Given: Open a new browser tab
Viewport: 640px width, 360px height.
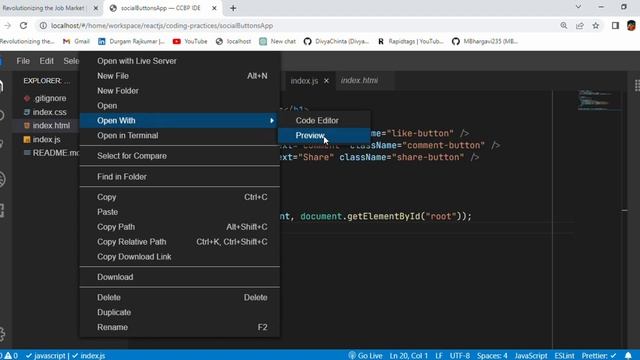Looking at the screenshot, I should pos(233,8).
